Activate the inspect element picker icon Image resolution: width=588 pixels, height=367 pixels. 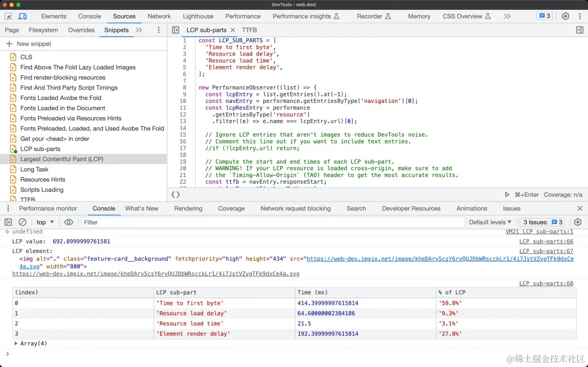pyautogui.click(x=8, y=16)
